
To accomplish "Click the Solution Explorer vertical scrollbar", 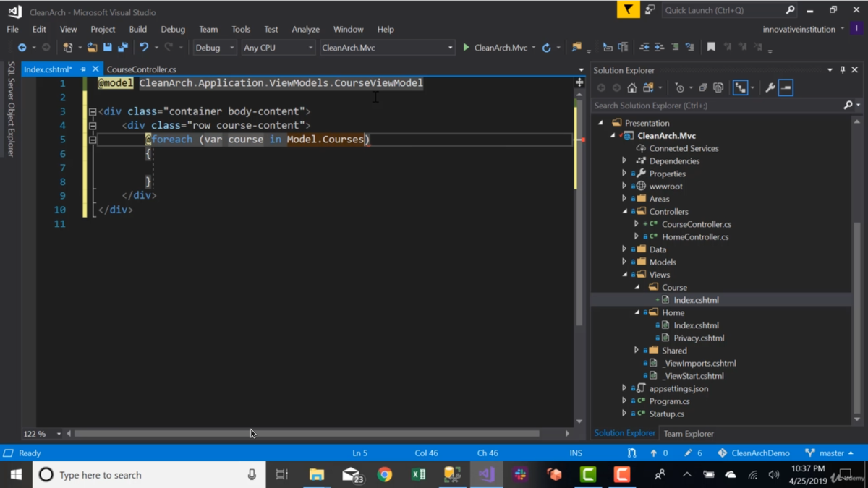I will tap(857, 318).
